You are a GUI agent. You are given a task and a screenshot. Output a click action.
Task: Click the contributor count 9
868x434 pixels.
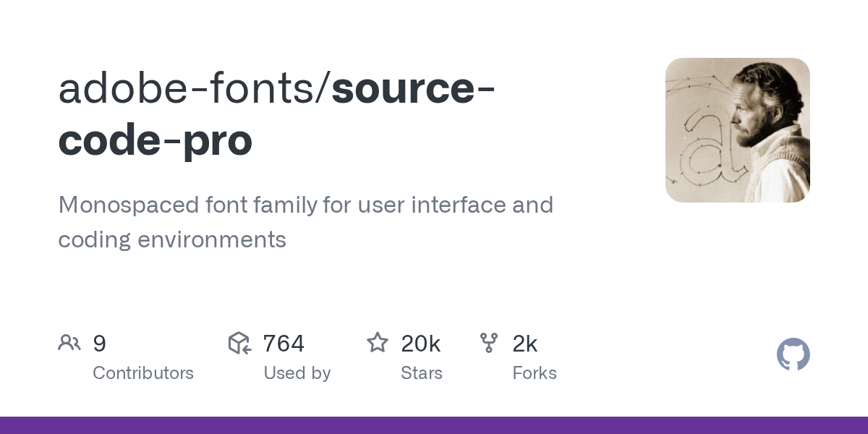pos(100,344)
